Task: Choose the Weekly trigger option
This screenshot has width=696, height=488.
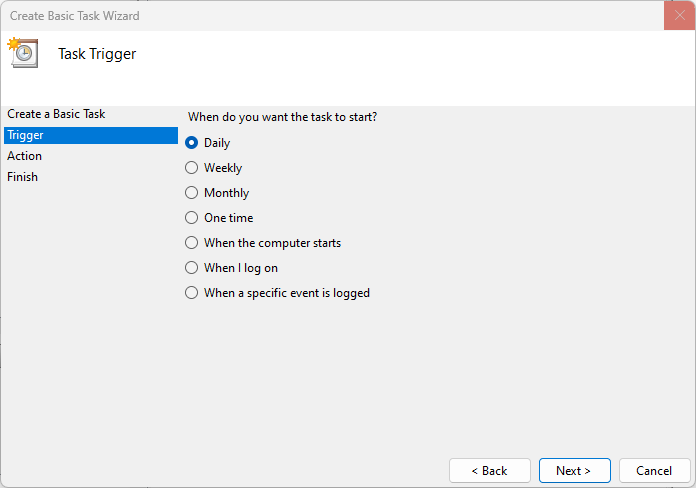Action: pos(192,168)
